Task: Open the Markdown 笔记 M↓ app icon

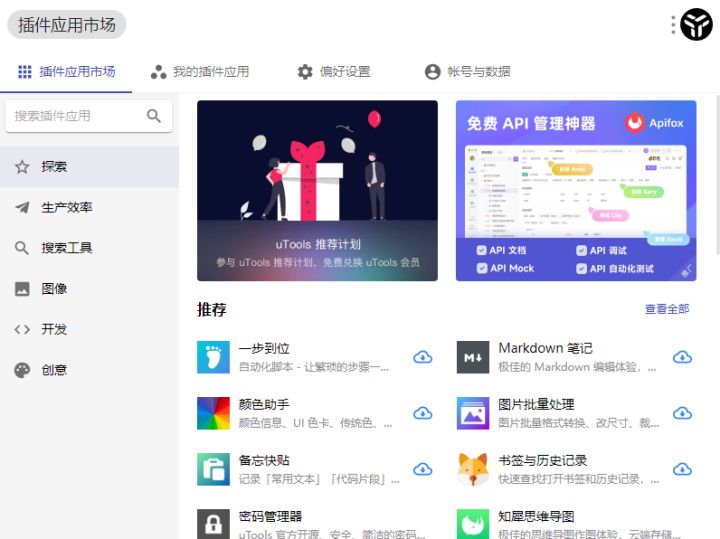Action: [x=473, y=357]
